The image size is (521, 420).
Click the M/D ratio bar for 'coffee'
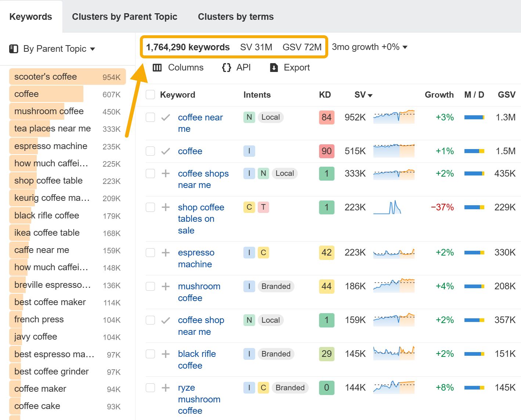tap(474, 151)
